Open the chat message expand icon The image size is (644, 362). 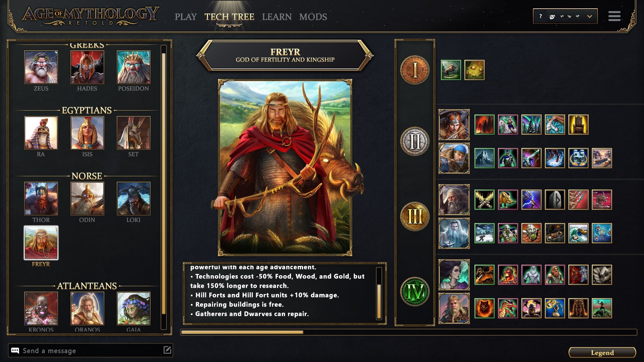167,350
